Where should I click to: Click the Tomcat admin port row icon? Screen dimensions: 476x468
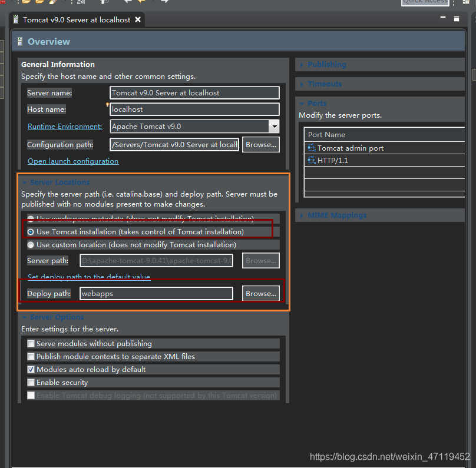coord(312,148)
